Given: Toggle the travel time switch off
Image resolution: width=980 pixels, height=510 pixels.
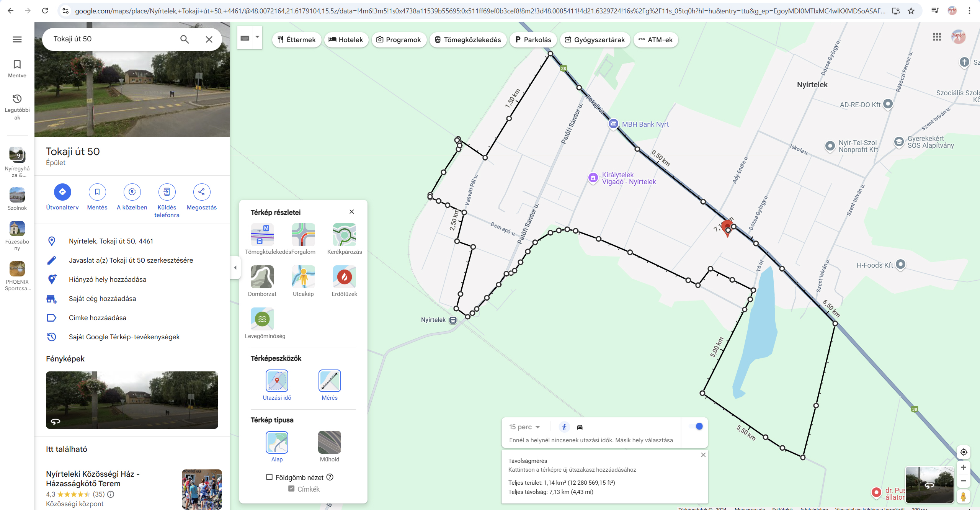Looking at the screenshot, I should (x=696, y=427).
